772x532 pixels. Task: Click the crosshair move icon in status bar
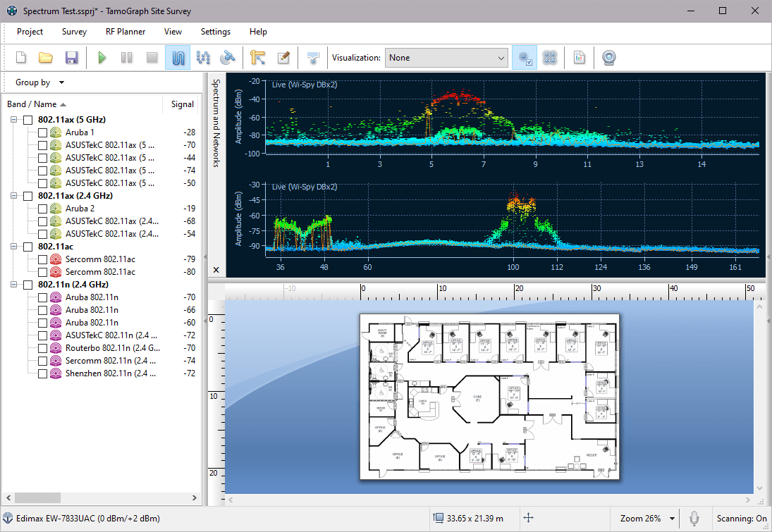528,518
